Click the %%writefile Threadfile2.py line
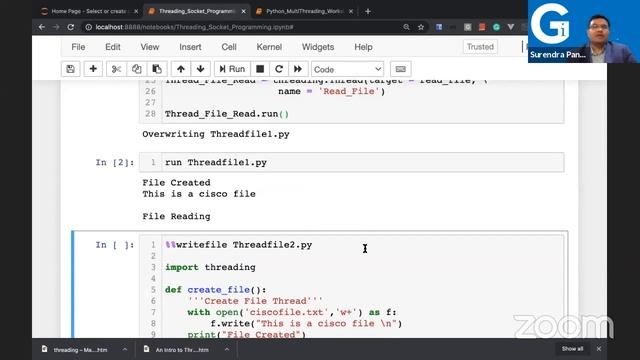The image size is (640, 360). (x=239, y=245)
